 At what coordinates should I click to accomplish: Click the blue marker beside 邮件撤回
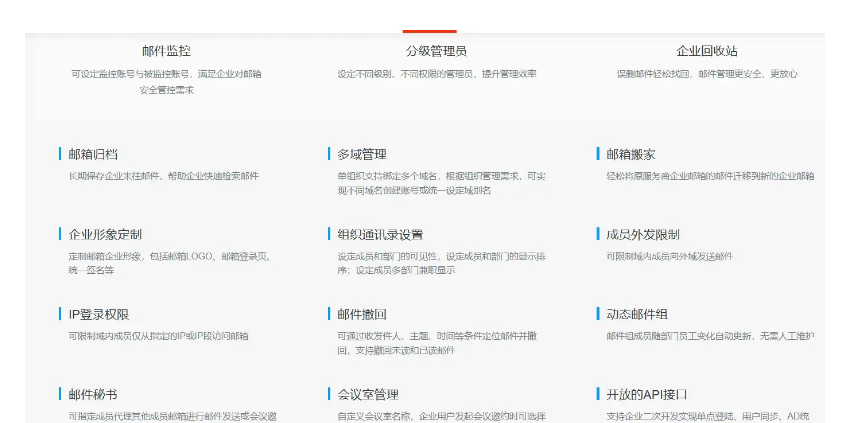tap(329, 314)
